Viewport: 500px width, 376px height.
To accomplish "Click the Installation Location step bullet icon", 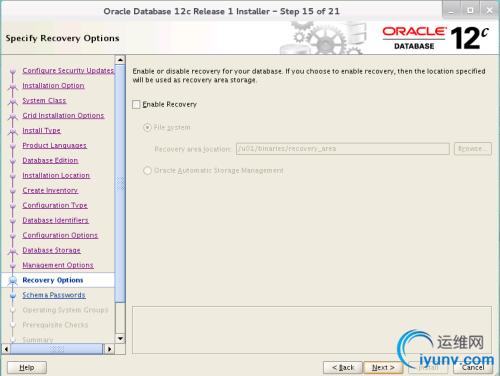I will [13, 176].
